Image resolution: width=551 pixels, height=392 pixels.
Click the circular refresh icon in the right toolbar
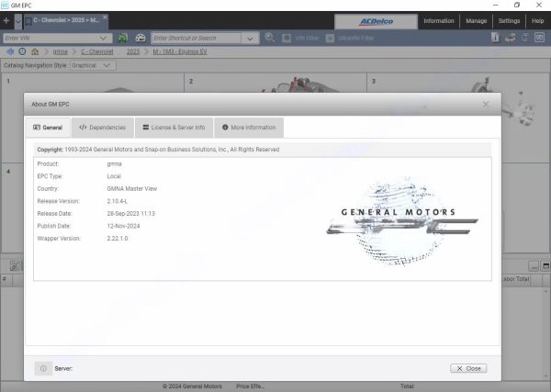click(525, 38)
